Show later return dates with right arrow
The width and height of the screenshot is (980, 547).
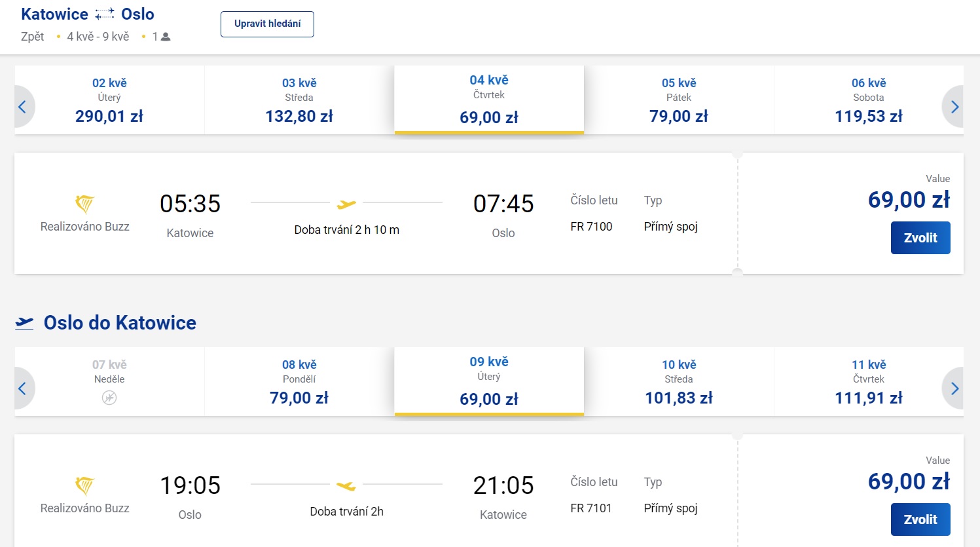[954, 388]
